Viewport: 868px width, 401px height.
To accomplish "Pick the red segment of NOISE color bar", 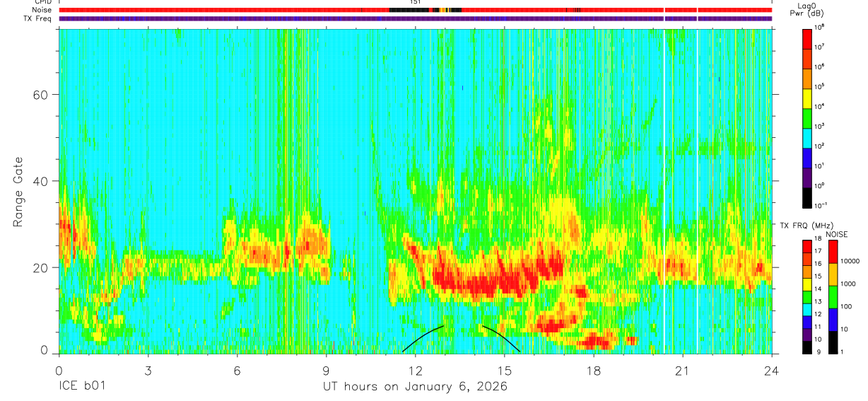I will pos(833,252).
